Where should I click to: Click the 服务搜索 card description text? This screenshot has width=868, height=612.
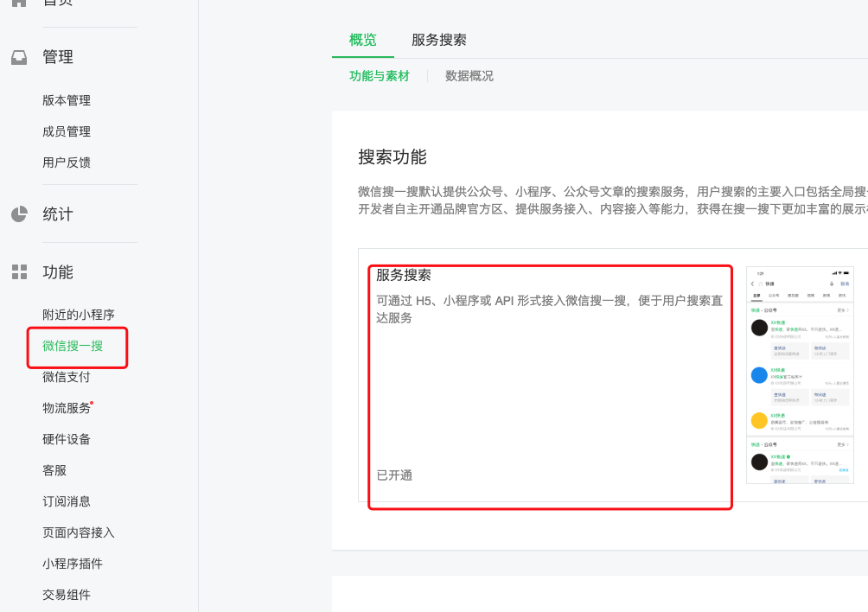click(x=550, y=309)
